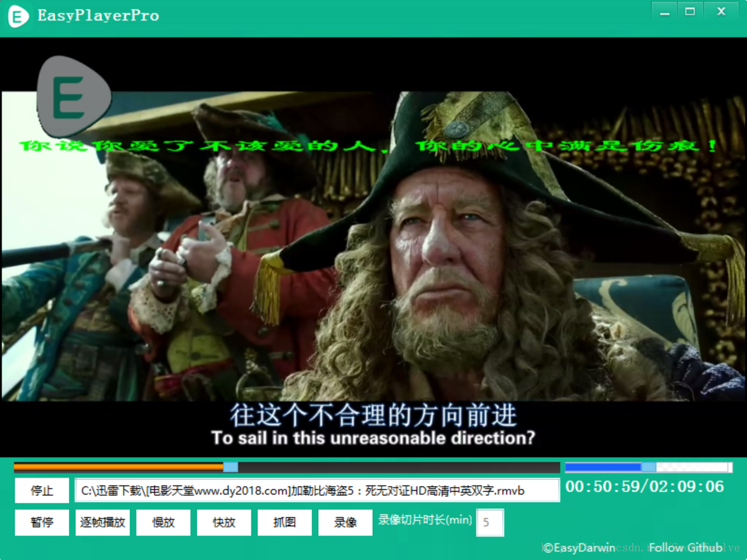Click the video display area
Screen dimensions: 747x560
[374, 247]
